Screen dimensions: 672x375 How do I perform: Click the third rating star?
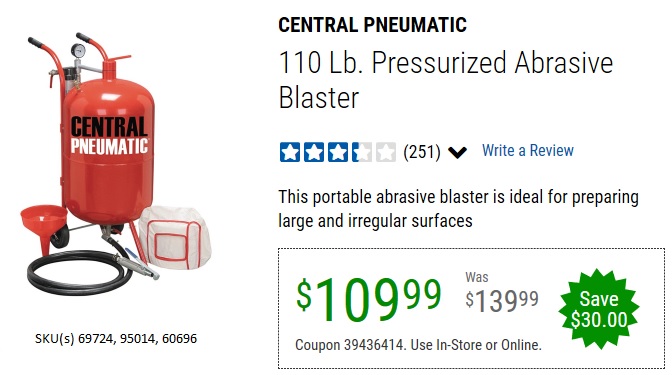[338, 152]
